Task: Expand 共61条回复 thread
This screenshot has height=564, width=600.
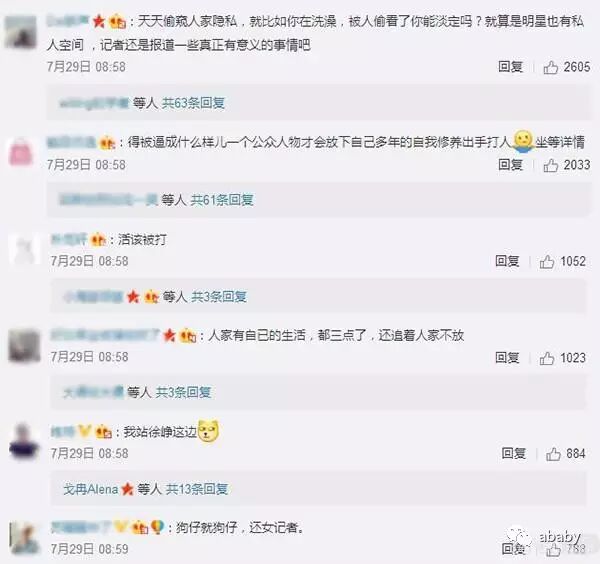Action: click(x=222, y=200)
